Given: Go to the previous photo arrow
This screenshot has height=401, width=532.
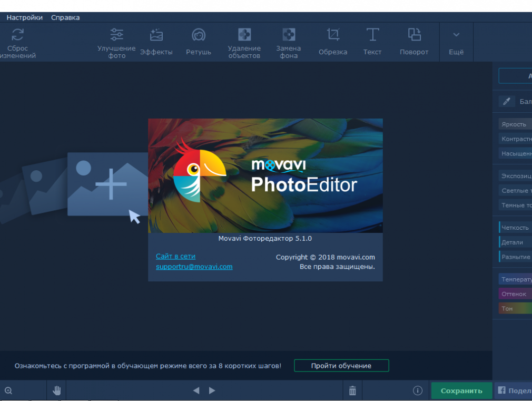Looking at the screenshot, I should click(x=196, y=390).
